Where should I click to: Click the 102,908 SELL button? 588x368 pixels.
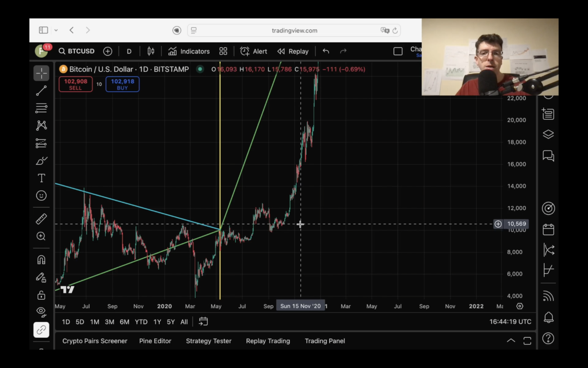tap(76, 84)
